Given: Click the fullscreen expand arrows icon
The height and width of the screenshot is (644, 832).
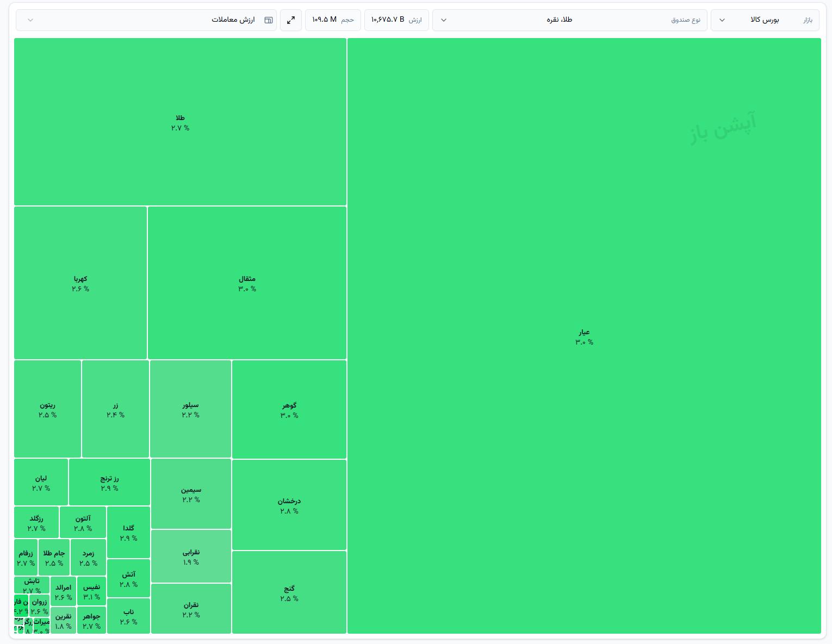Looking at the screenshot, I should point(291,20).
